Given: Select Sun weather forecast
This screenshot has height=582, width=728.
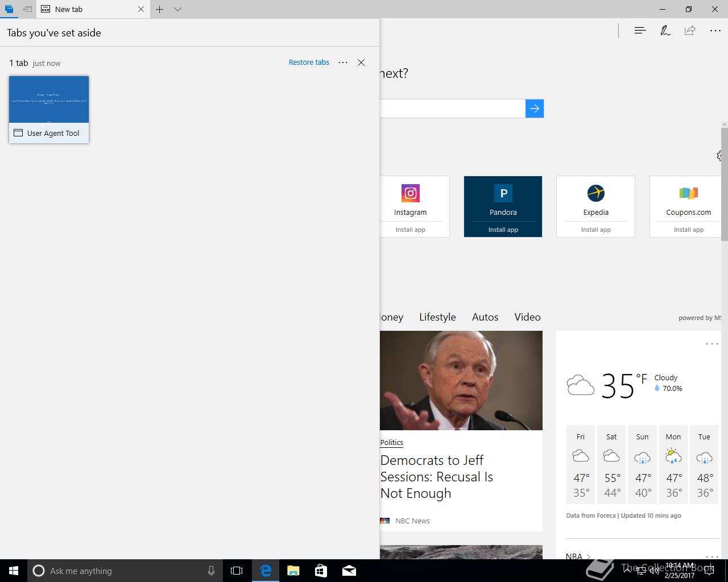Looking at the screenshot, I should 642,464.
